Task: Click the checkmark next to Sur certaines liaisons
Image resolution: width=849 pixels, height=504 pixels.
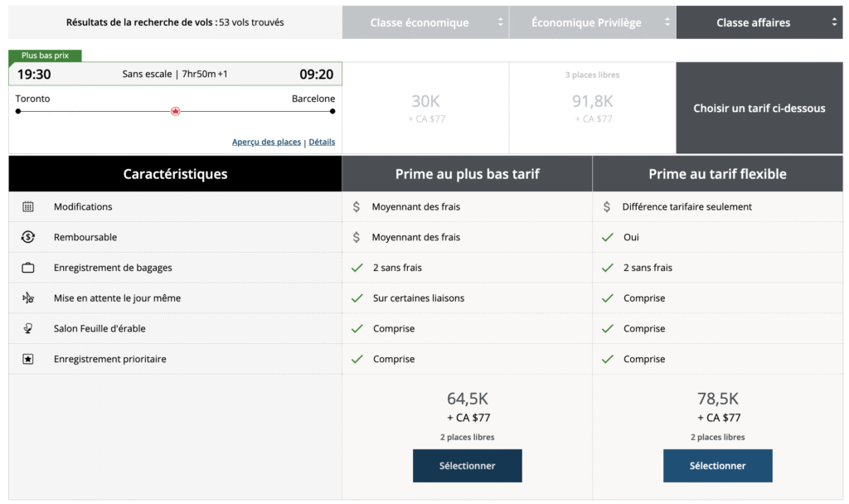Action: pyautogui.click(x=355, y=298)
